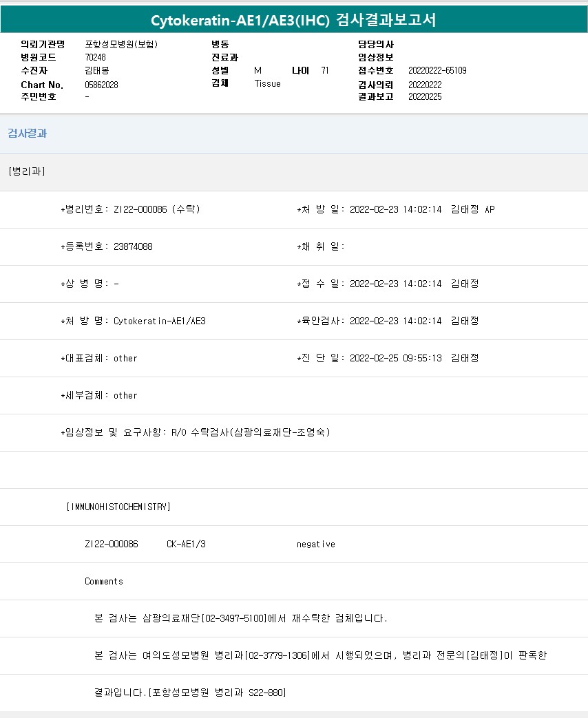This screenshot has width=588, height=718.
Task: Click the marker name 'CK-AE1/3'
Action: tap(186, 544)
